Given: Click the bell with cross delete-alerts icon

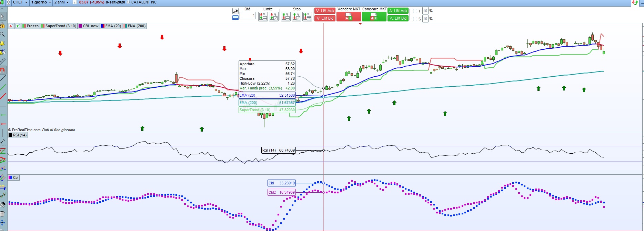Looking at the screenshot, I should coord(2,52).
